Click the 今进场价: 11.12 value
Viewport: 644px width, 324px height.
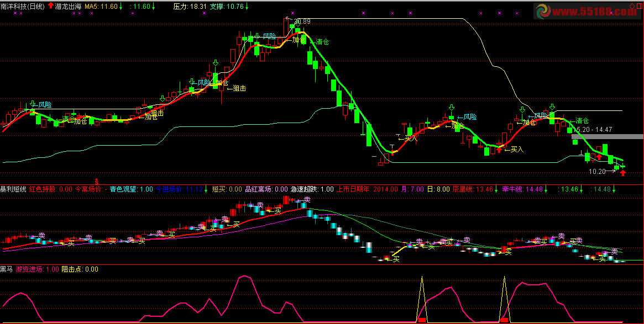coord(180,189)
